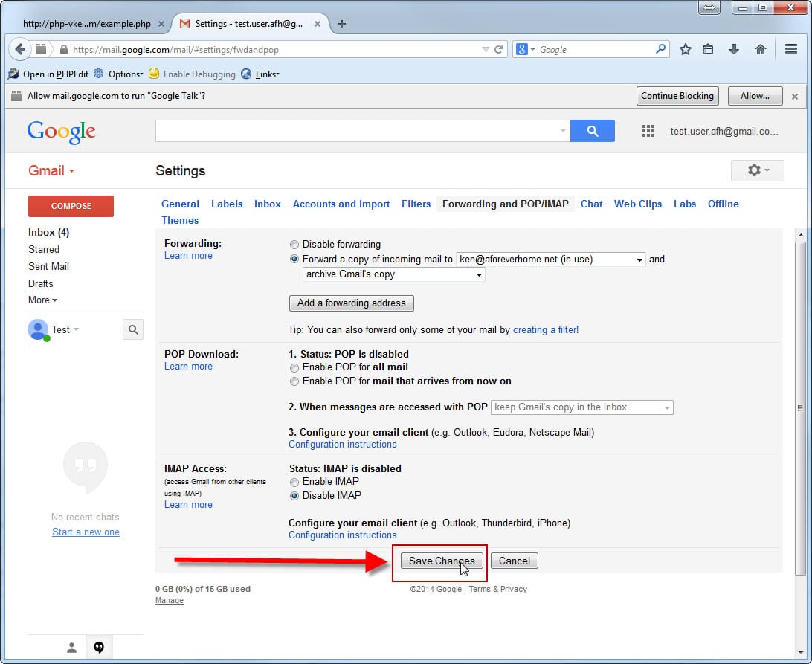The height and width of the screenshot is (664, 812).
Task: Open the Firefox hamburger menu
Action: pos(791,49)
